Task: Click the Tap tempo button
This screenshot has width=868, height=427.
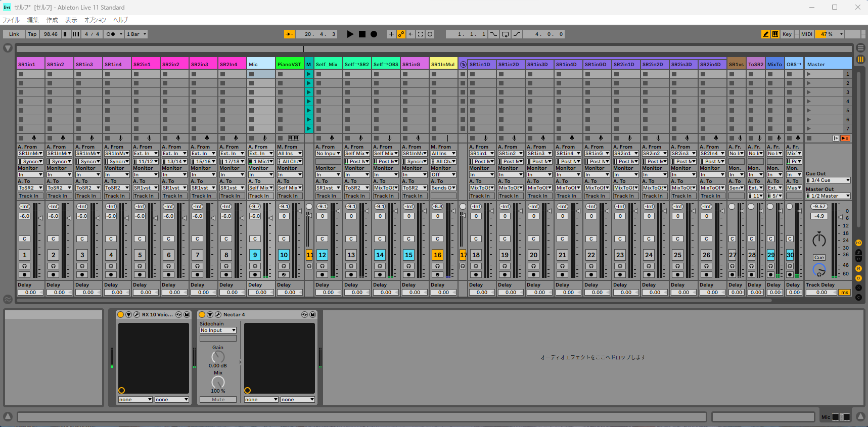Action: pyautogui.click(x=32, y=34)
